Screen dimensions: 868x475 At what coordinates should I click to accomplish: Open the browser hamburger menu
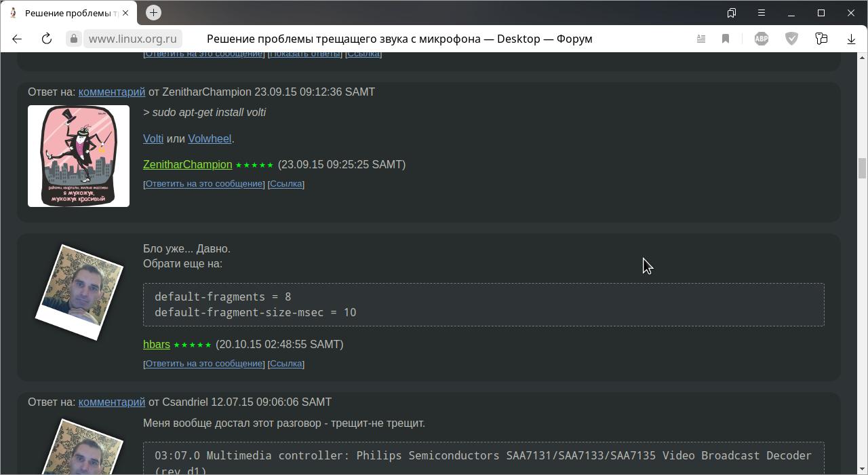pyautogui.click(x=762, y=13)
